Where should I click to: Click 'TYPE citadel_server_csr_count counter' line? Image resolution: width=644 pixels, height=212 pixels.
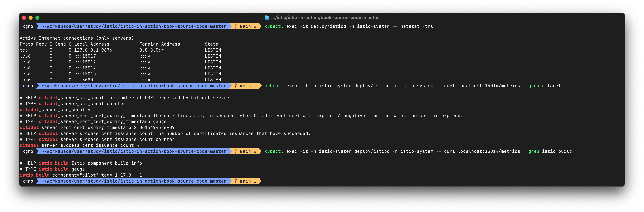[73, 104]
